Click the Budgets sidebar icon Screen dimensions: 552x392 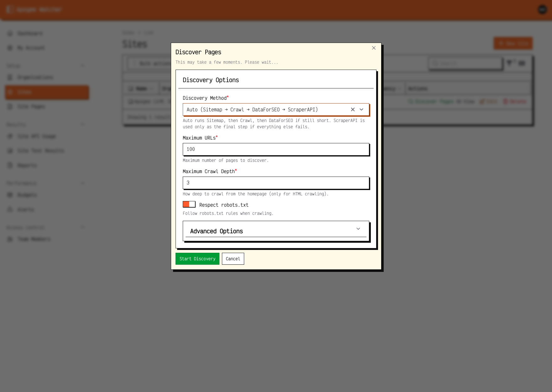(x=10, y=195)
